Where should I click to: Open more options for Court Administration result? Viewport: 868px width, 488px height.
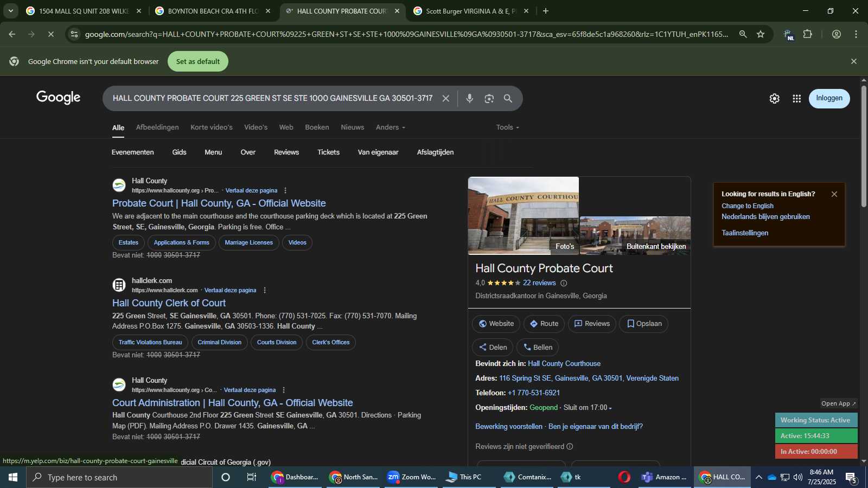[x=284, y=390]
